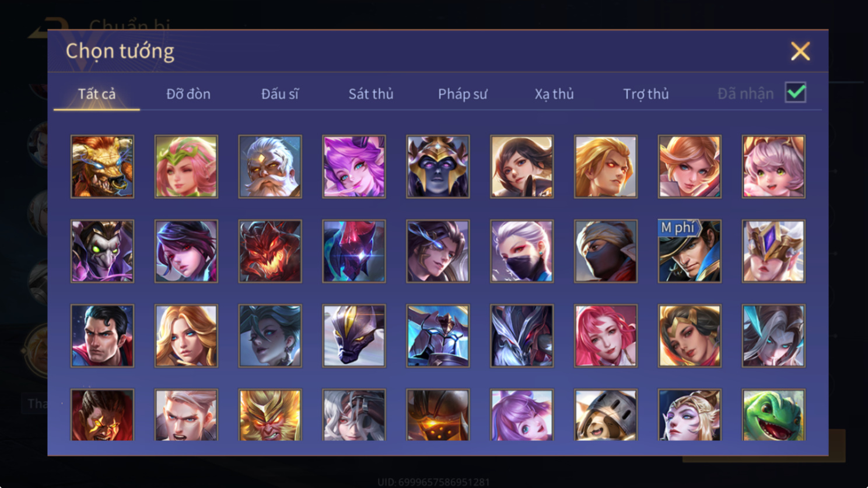868x488 pixels.
Task: Select the golden monkey king hero
Action: [270, 415]
